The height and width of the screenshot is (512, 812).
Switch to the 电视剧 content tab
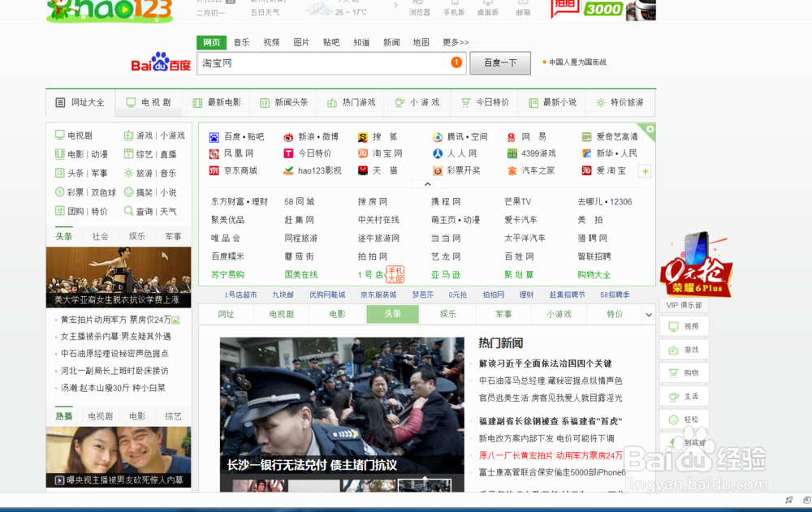(x=281, y=314)
